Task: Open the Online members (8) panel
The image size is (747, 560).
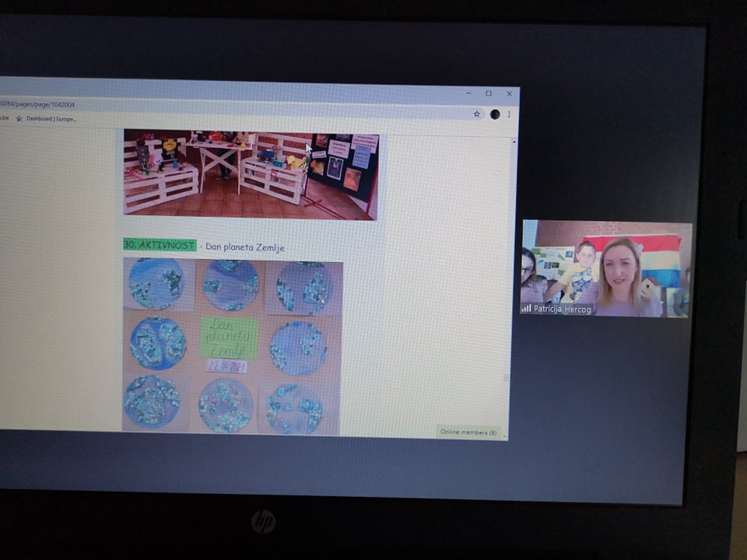Action: click(x=468, y=432)
